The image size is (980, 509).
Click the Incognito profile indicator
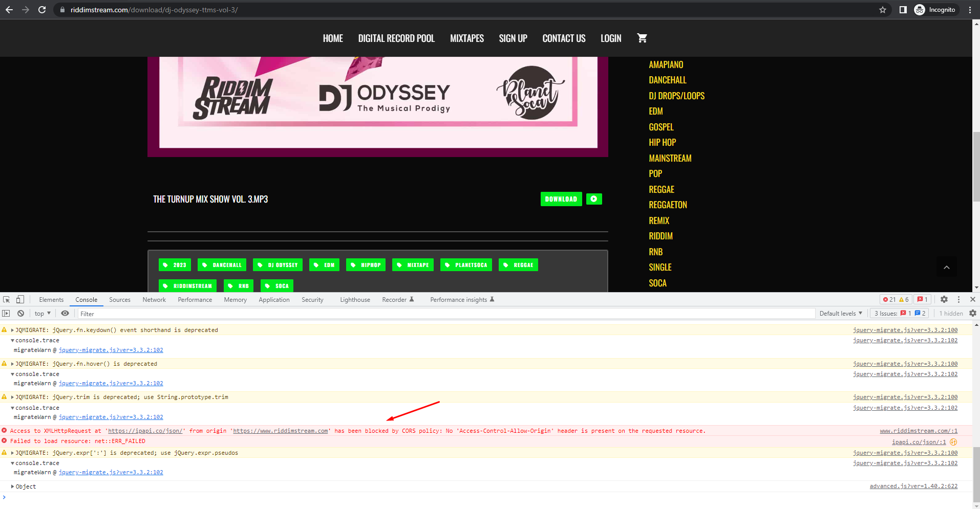(935, 10)
